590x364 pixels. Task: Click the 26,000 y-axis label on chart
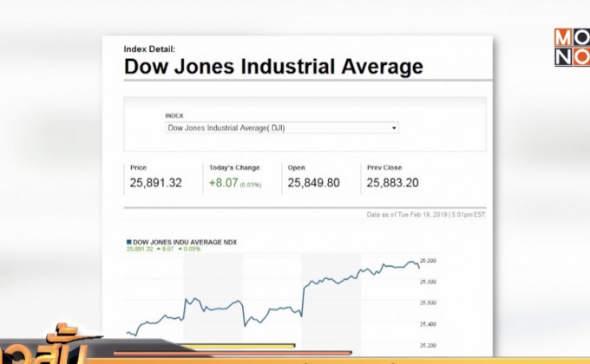click(x=429, y=261)
